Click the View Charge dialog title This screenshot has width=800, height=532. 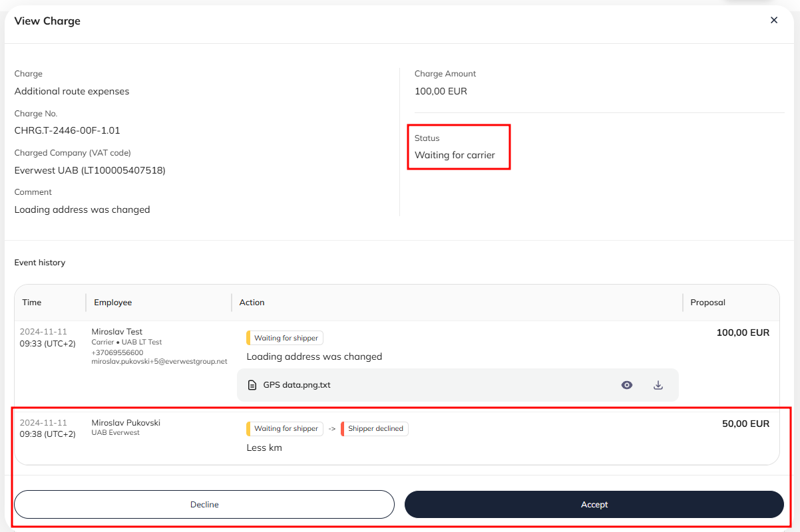47,21
